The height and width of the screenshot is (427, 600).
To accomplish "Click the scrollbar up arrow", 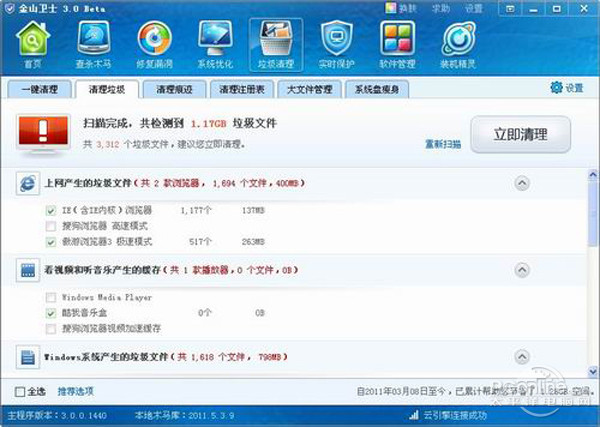I will coord(593,175).
